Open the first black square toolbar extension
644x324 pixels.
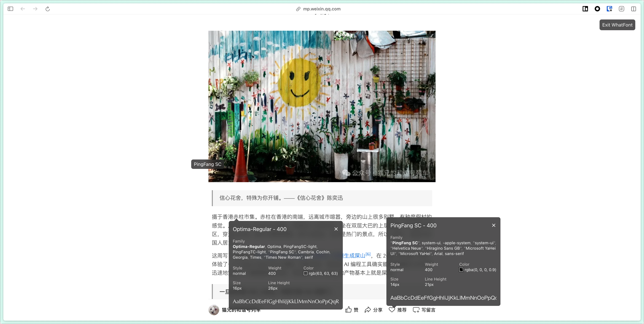585,9
